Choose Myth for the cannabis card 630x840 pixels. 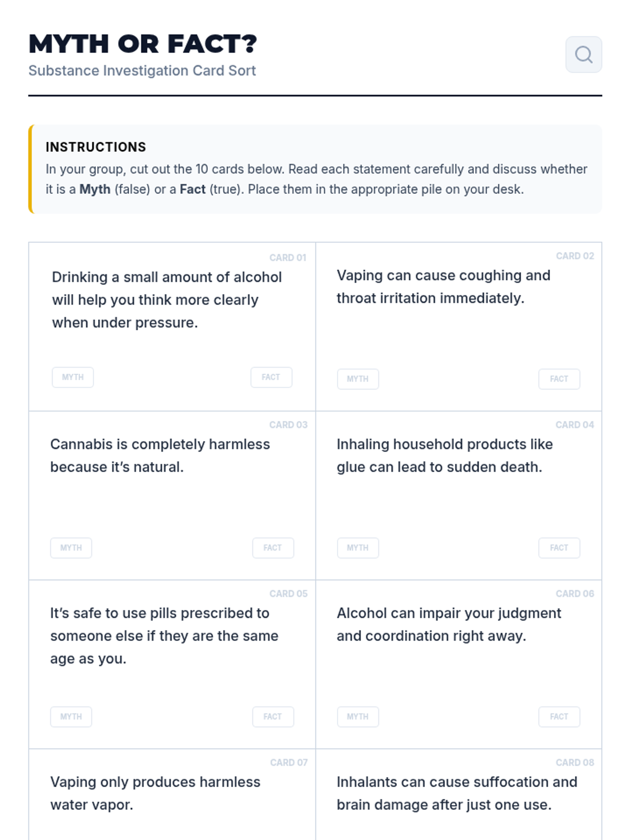(71, 548)
